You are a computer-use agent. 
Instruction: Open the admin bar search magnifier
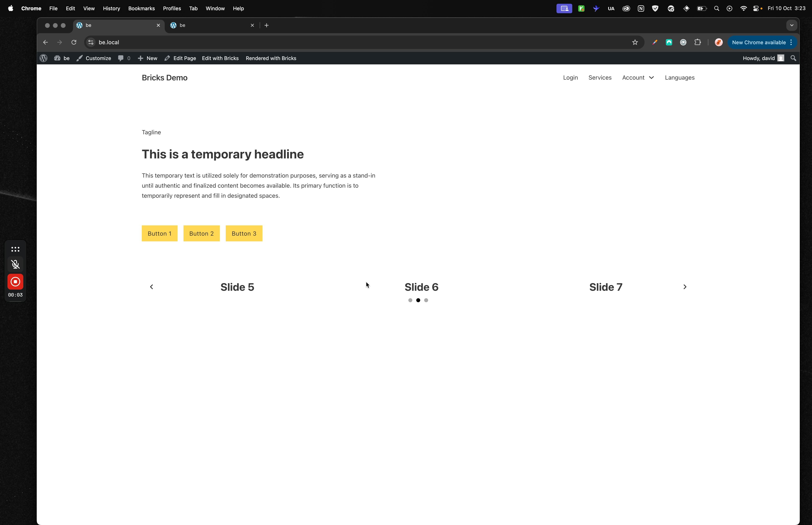[793, 58]
